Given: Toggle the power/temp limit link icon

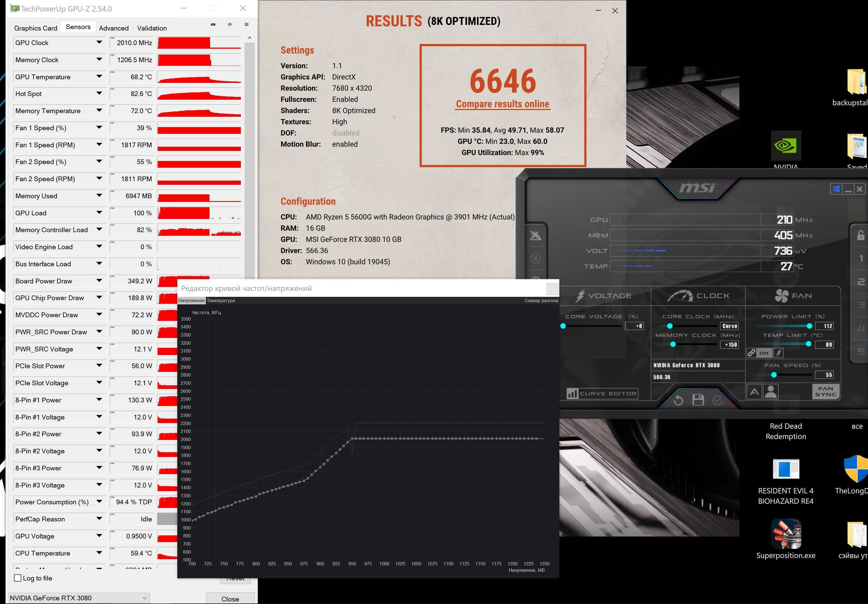Looking at the screenshot, I should click(x=751, y=353).
